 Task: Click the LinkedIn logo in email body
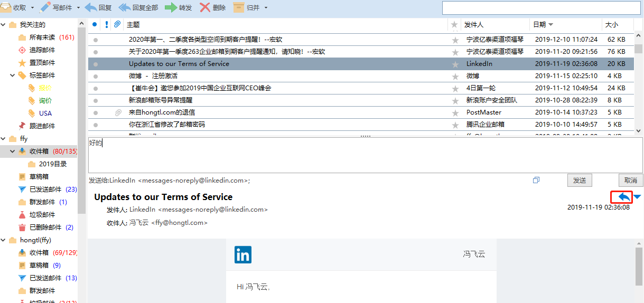[x=243, y=255]
